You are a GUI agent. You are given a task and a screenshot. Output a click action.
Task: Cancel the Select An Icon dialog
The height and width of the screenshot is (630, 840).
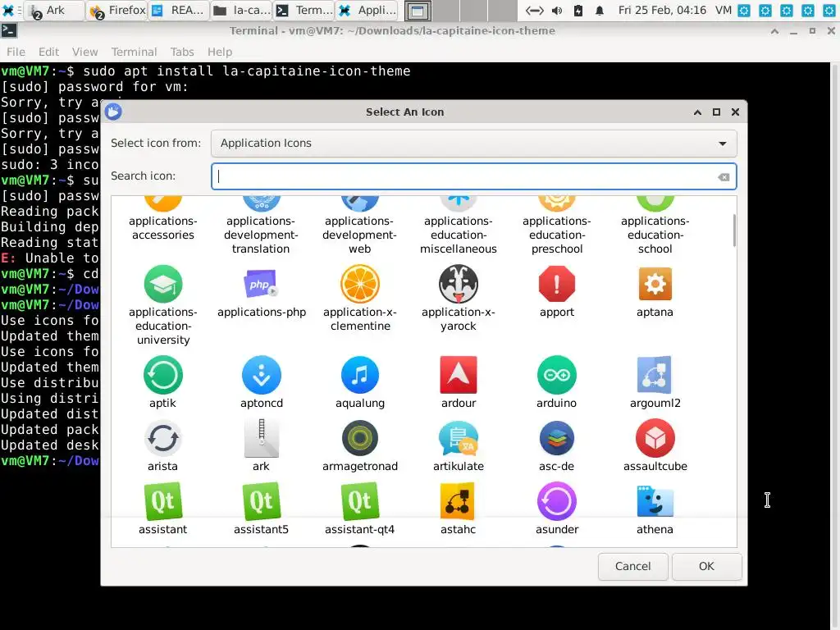tap(632, 566)
